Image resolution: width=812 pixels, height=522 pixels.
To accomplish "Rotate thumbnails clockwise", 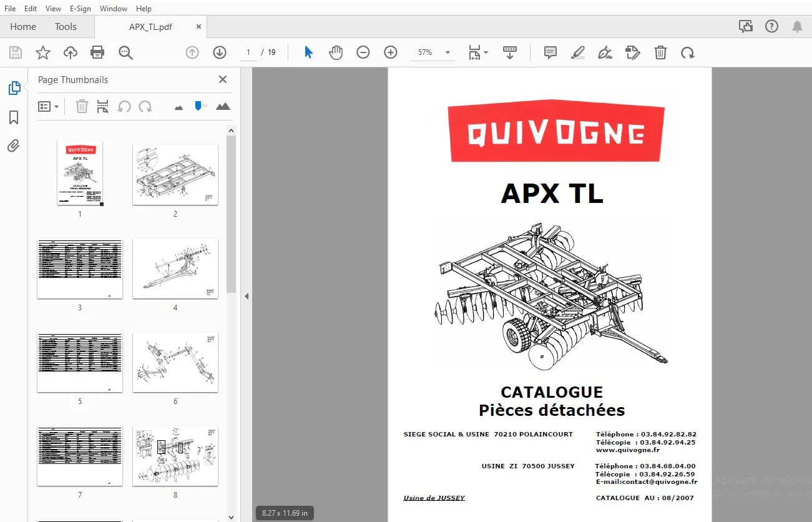I will [x=145, y=106].
